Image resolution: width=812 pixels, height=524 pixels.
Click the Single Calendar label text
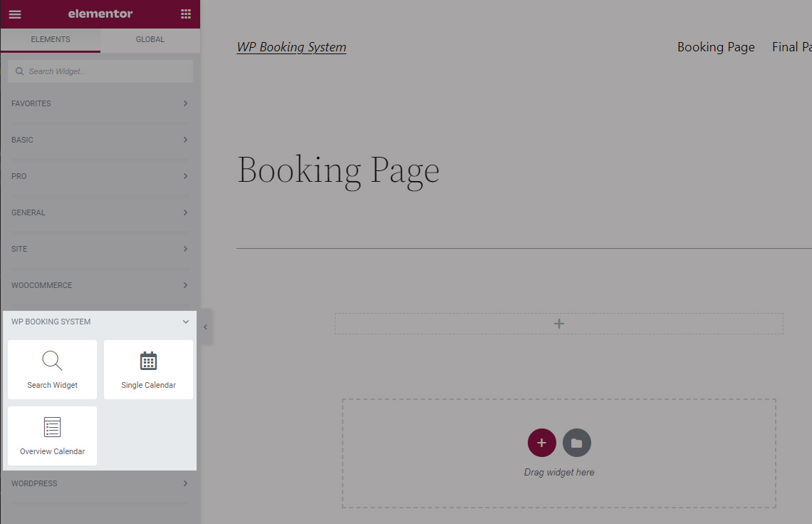point(148,385)
